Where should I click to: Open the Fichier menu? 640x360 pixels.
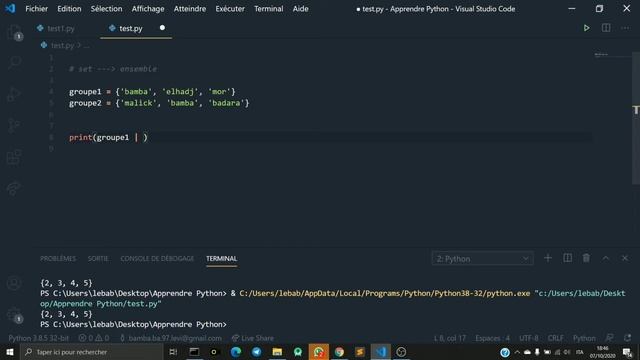point(36,9)
